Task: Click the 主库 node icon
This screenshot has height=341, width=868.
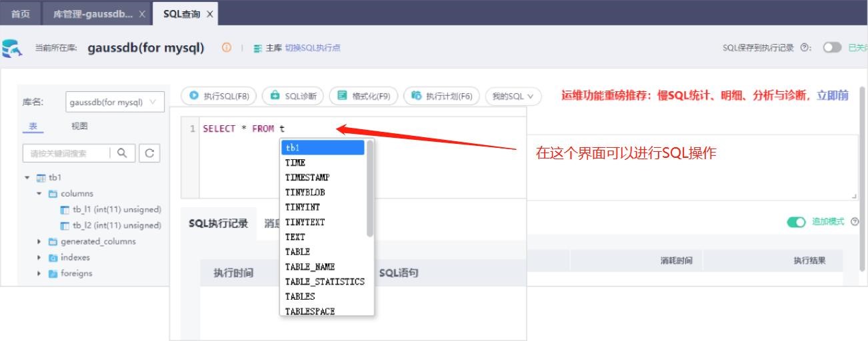Action: [x=258, y=49]
